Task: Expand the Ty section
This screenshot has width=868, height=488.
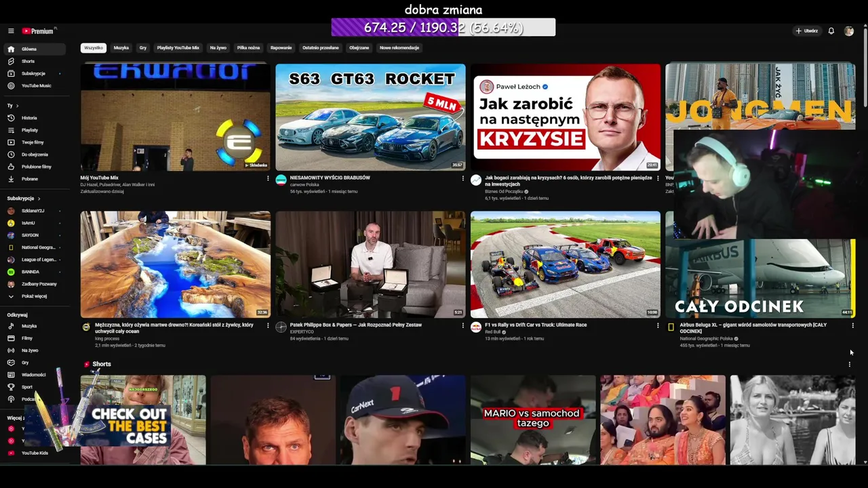Action: (12, 106)
